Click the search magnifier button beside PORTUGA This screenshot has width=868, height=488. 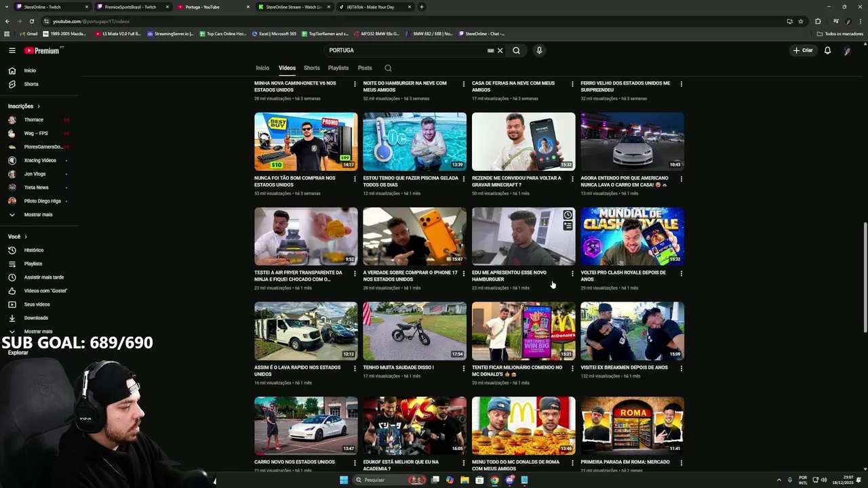[516, 50]
